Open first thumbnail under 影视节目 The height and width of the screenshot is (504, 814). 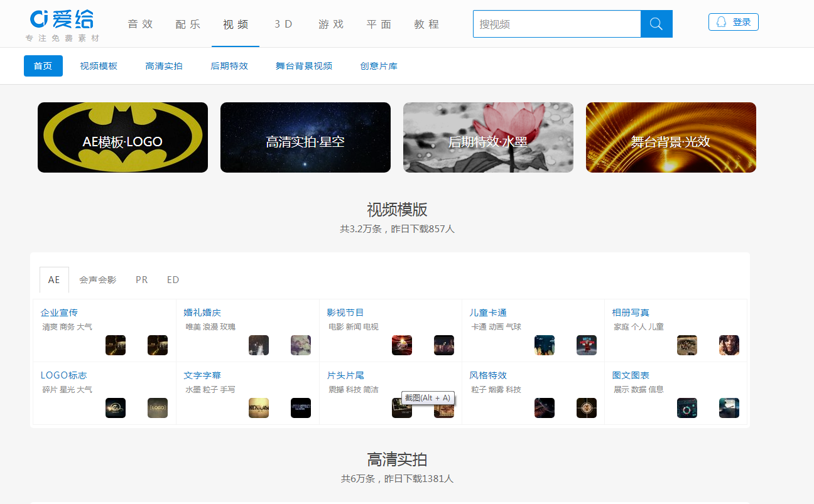pyautogui.click(x=402, y=345)
